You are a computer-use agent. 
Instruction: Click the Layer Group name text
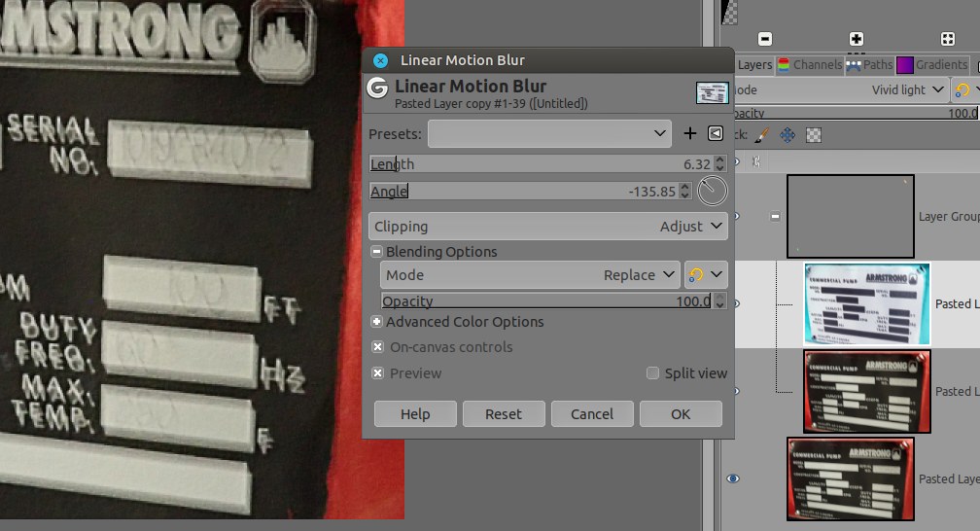pyautogui.click(x=949, y=217)
